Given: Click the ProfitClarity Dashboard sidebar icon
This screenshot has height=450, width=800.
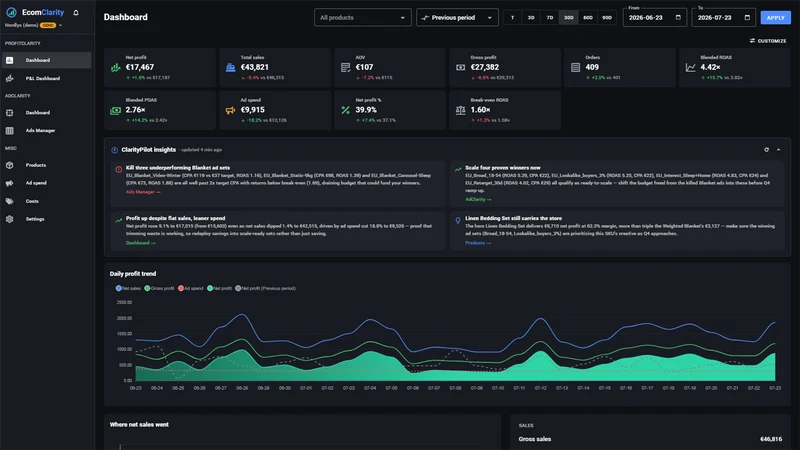Looking at the screenshot, I should pyautogui.click(x=10, y=60).
